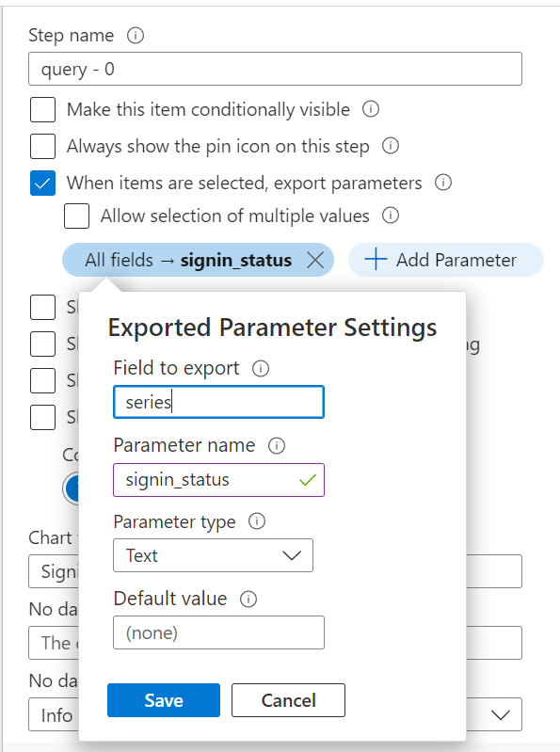Save the exported parameter settings
Viewport: 560px width, 752px height.
[x=164, y=700]
